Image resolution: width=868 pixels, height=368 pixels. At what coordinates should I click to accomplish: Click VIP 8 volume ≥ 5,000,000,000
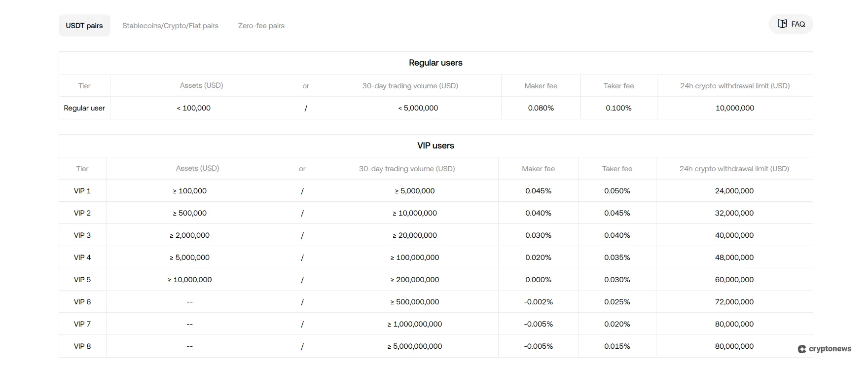pyautogui.click(x=415, y=346)
